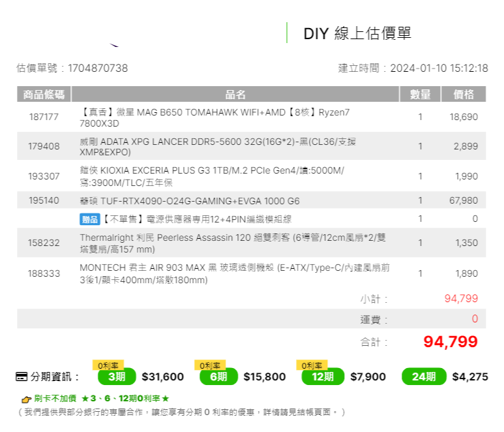Click the DIY 線上估價單 title

[x=357, y=33]
